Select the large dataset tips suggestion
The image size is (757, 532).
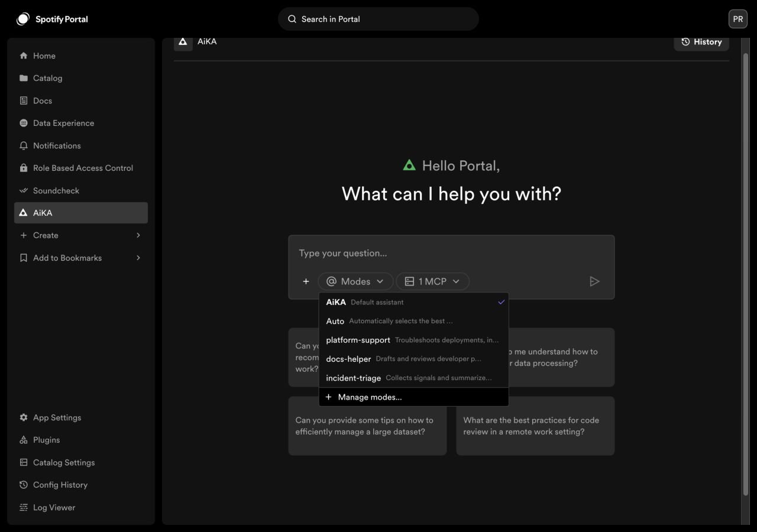(x=367, y=426)
